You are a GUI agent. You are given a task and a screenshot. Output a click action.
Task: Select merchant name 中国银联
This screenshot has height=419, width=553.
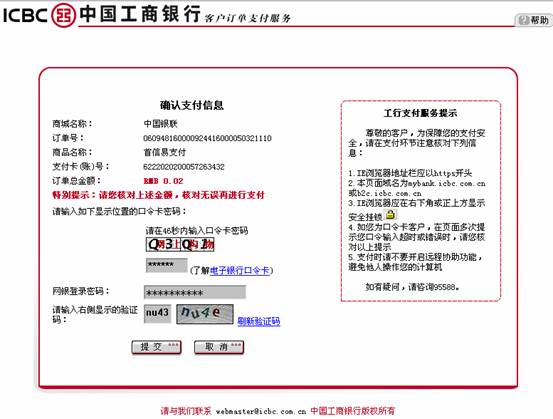tap(160, 123)
